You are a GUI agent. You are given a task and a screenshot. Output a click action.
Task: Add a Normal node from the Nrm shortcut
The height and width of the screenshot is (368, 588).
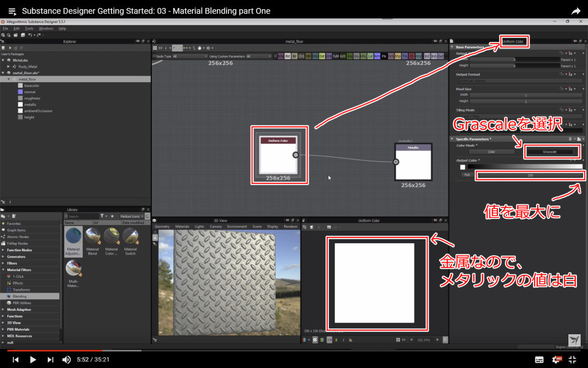(x=377, y=56)
